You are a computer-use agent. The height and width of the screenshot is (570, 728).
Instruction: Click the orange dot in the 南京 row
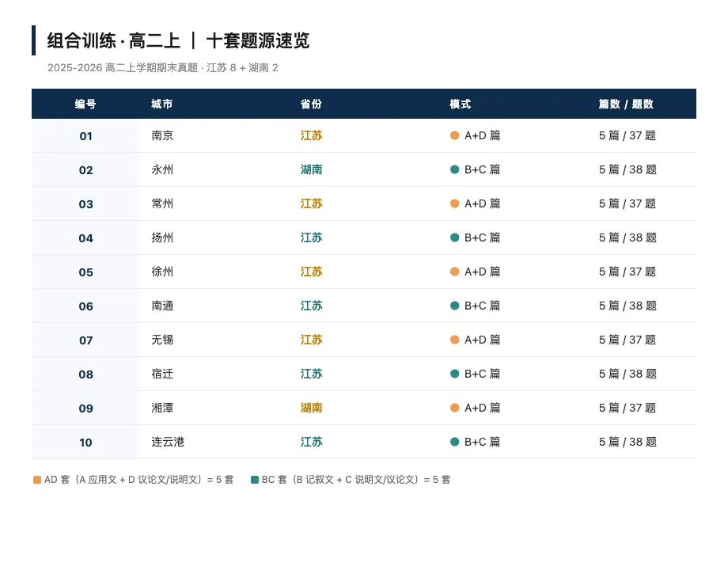454,135
